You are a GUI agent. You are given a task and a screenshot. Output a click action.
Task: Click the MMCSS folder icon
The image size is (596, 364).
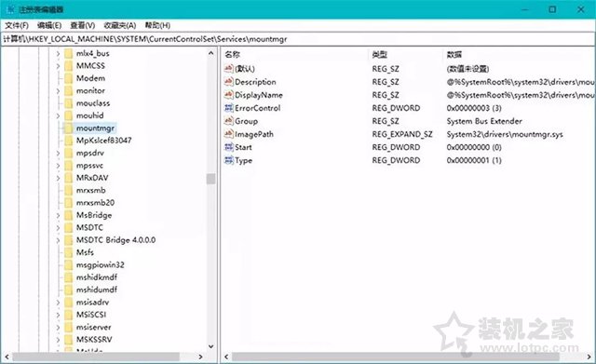point(68,66)
